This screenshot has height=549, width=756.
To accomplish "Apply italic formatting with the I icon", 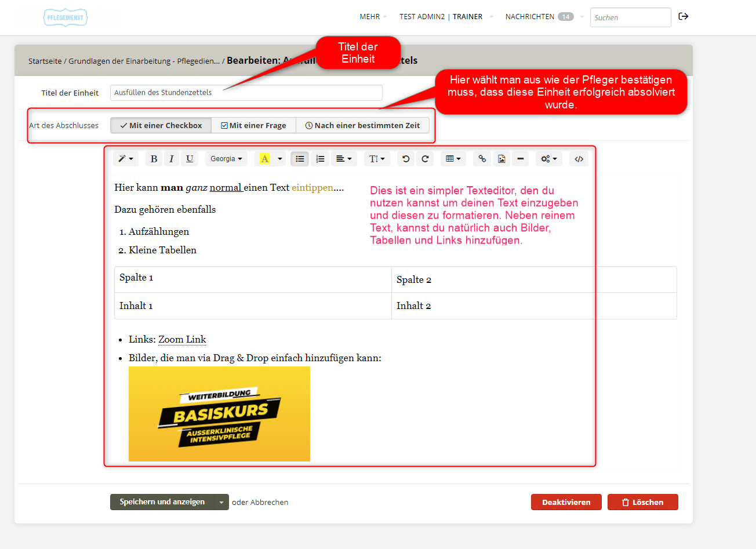I will (x=172, y=159).
